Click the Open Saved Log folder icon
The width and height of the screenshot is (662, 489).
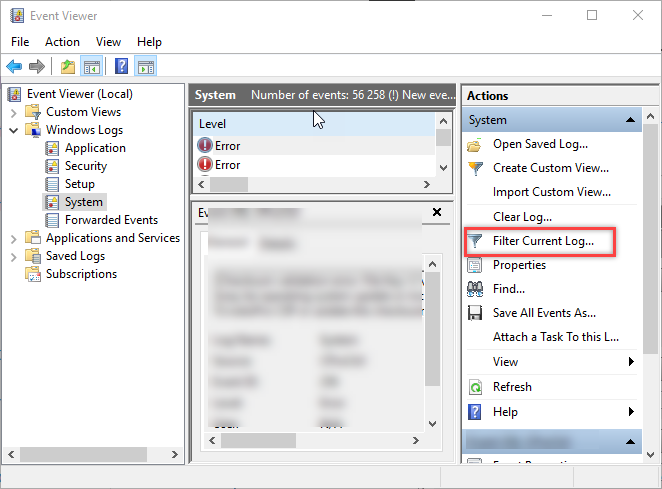[x=476, y=144]
